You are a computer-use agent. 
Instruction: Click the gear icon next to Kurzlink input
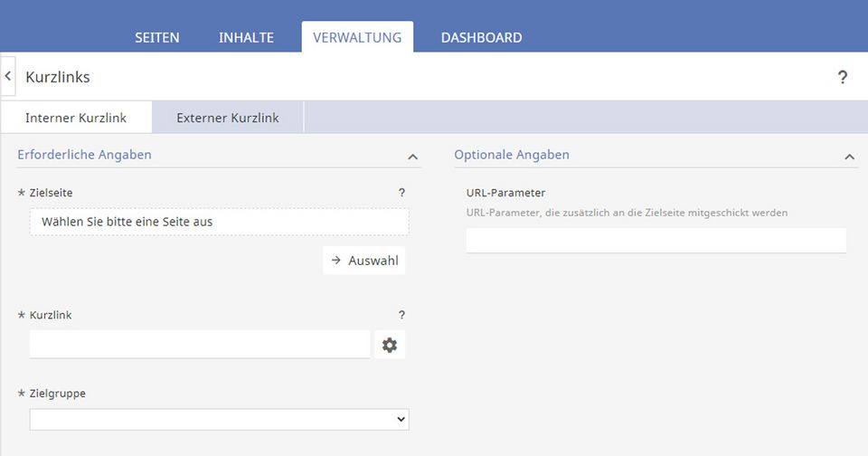coord(390,345)
